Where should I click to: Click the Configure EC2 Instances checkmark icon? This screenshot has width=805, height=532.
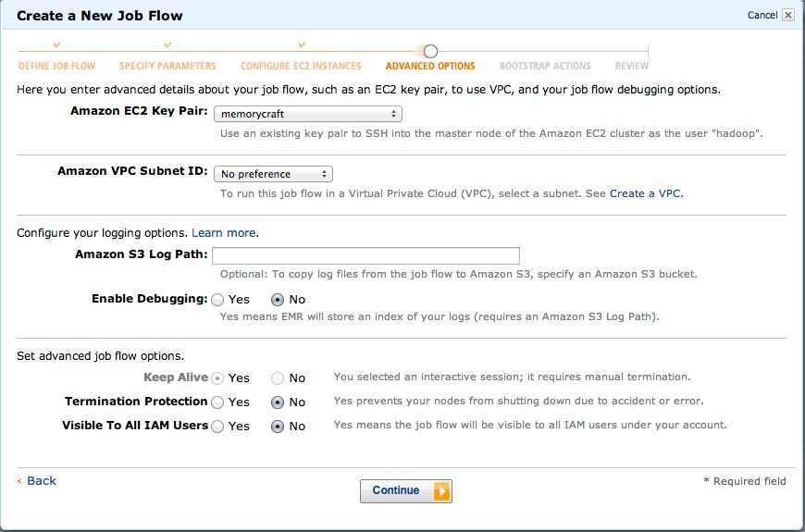click(x=302, y=44)
